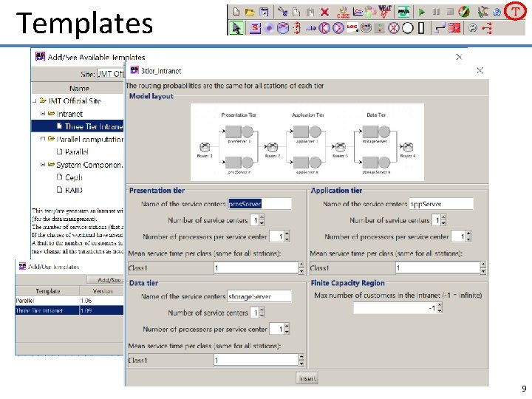The width and height of the screenshot is (532, 399).
Task: Insert a Source station icon
Action: click(x=255, y=28)
